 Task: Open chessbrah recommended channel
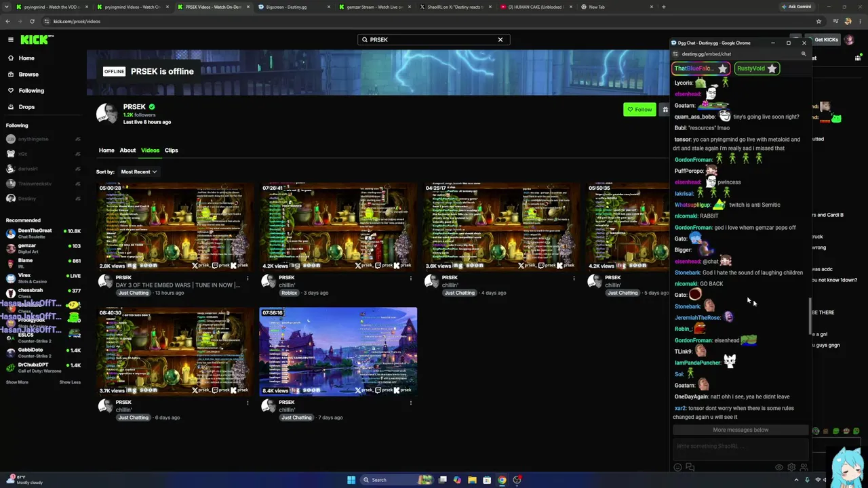(42, 293)
